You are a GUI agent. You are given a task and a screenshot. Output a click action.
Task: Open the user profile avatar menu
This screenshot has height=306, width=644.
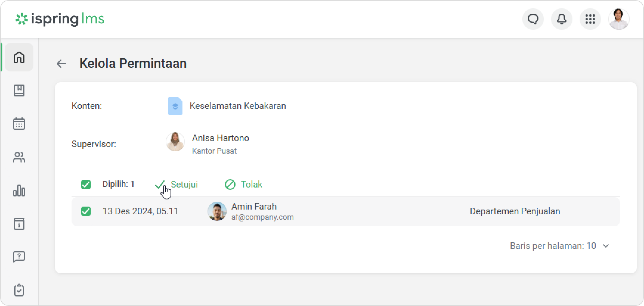coord(619,19)
